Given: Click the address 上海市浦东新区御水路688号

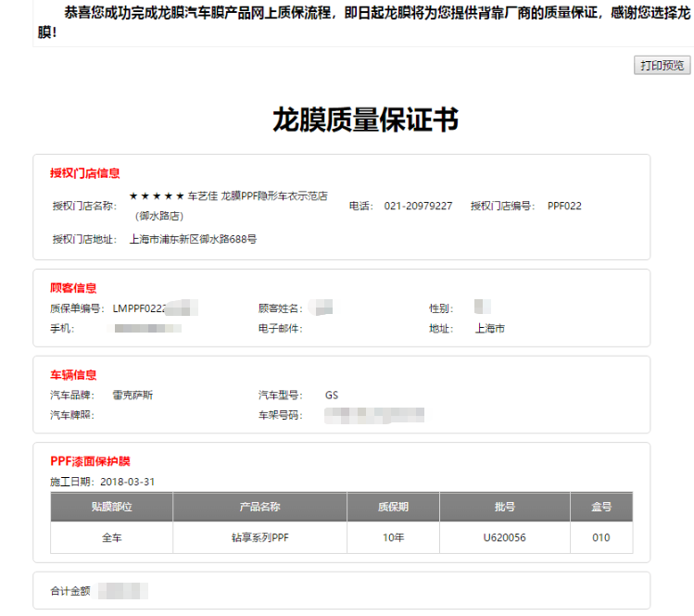Looking at the screenshot, I should [x=193, y=239].
